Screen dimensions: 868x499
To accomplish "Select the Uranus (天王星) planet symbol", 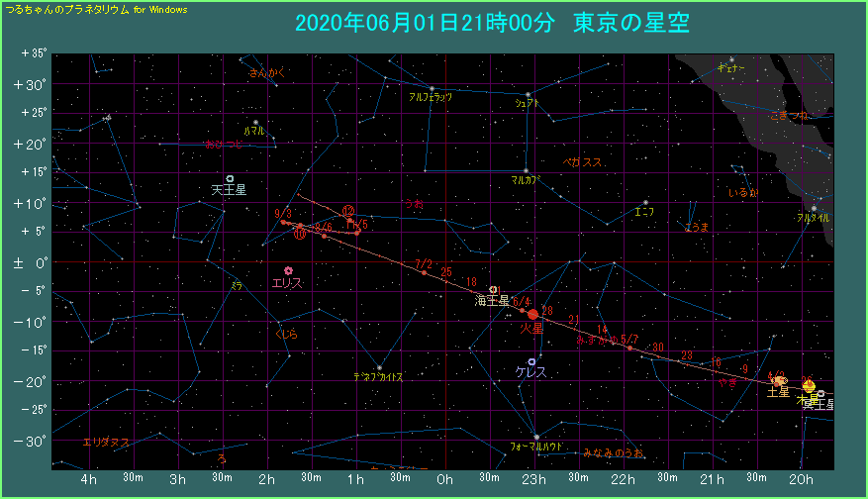I will coord(230,179).
